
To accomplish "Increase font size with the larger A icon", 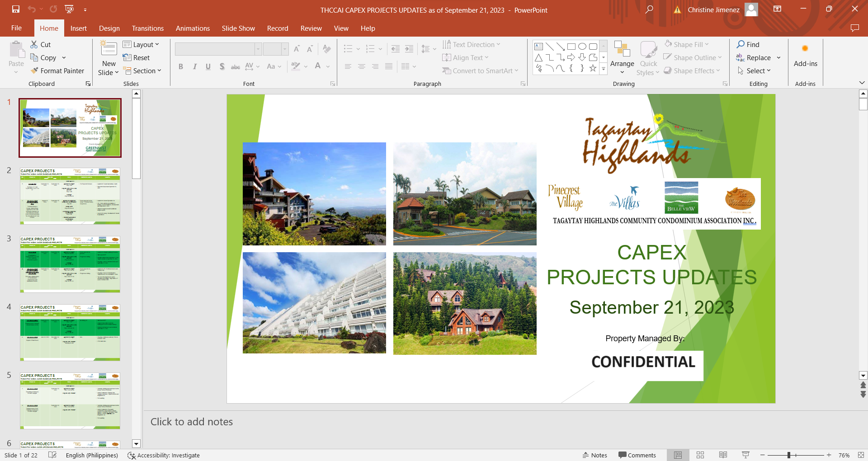I will coord(297,49).
